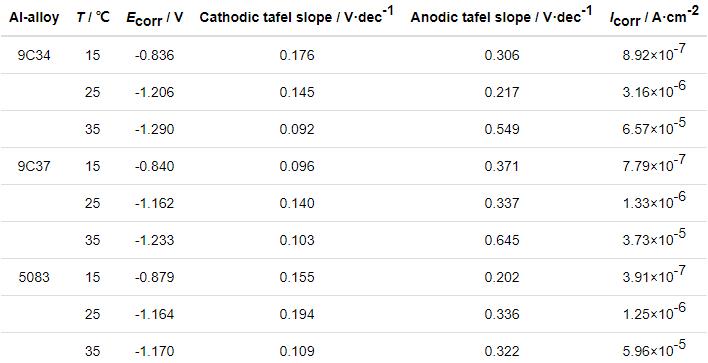This screenshot has width=708, height=363.
Task: Select the Ecorr / V column header
Action: [x=154, y=19]
